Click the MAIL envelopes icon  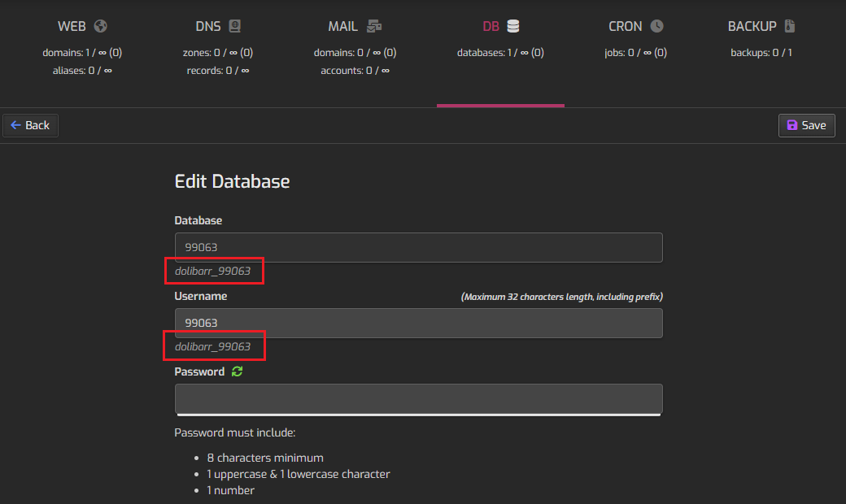(374, 26)
